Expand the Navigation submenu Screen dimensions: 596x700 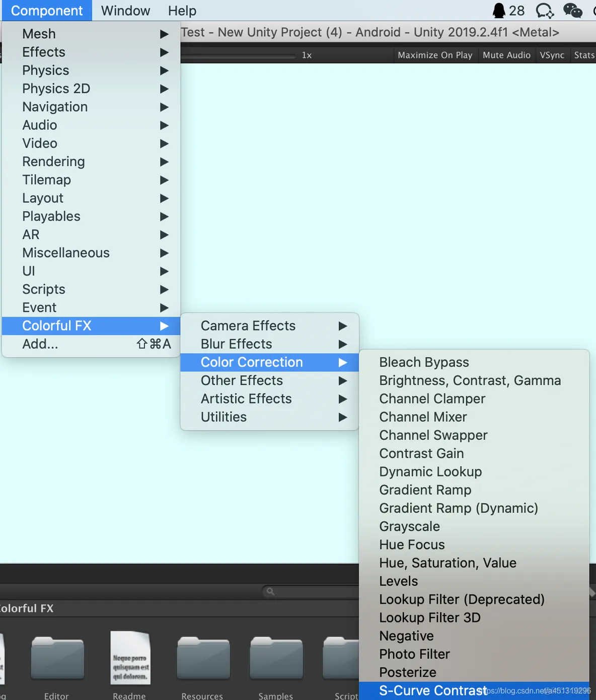pyautogui.click(x=91, y=107)
